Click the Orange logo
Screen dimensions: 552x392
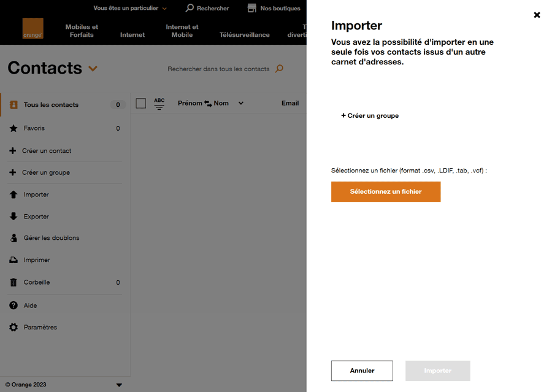33,28
